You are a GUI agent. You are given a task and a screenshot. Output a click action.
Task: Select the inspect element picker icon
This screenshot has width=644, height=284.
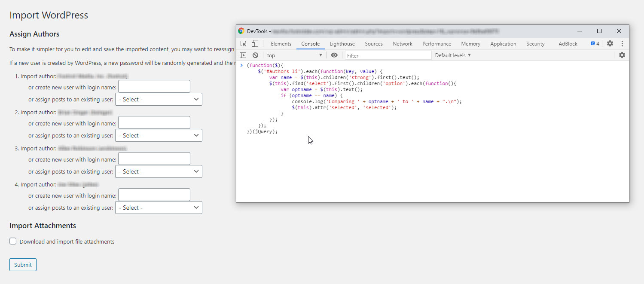244,43
